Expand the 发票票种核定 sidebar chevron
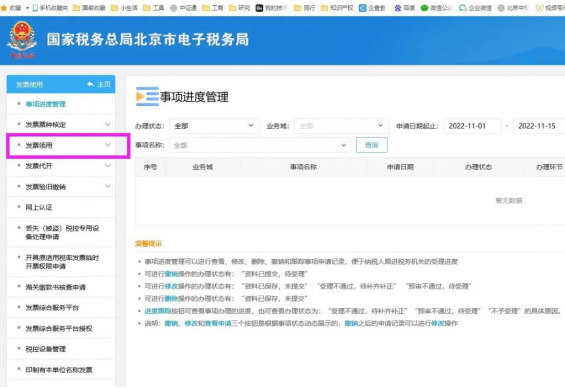Screen dimensions: 565x388 point(107,125)
